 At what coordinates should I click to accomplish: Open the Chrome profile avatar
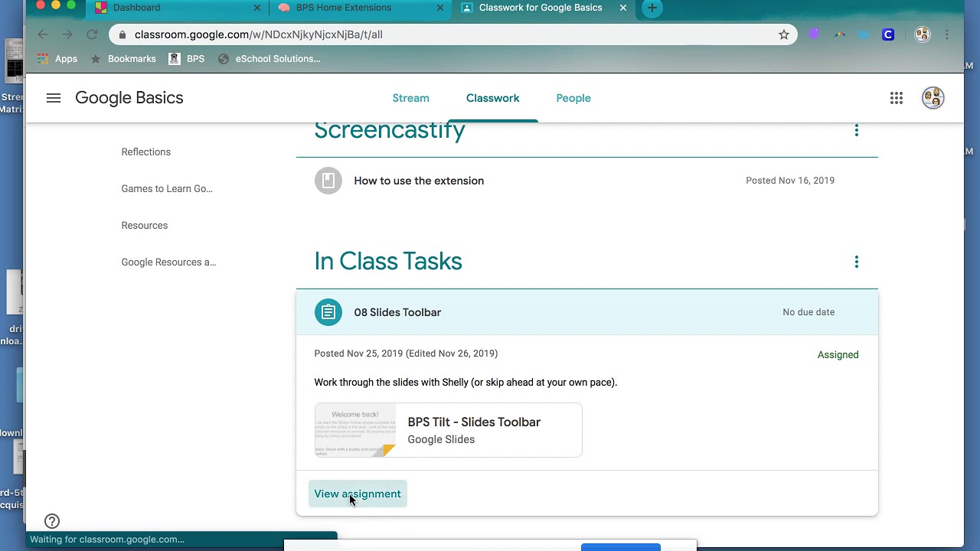(x=923, y=34)
